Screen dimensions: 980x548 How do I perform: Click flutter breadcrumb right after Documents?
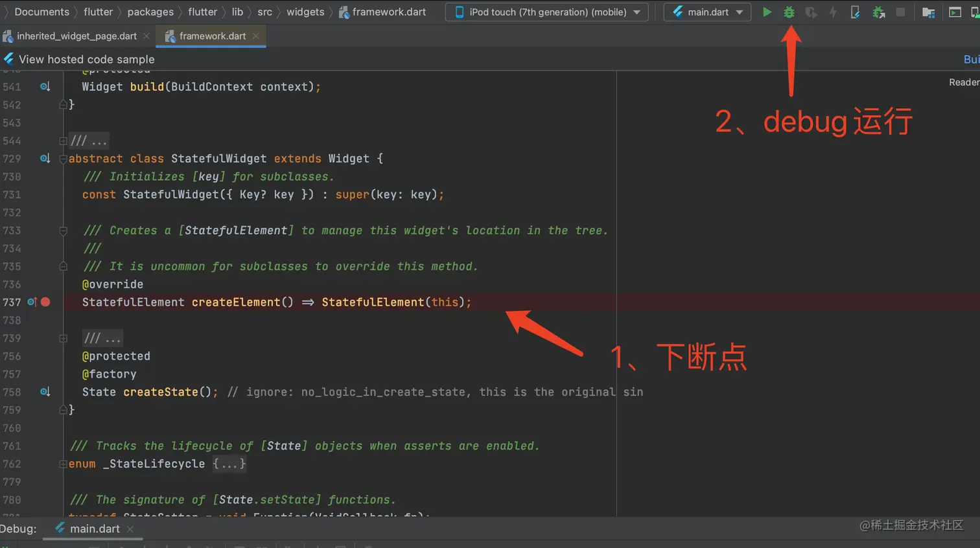point(98,12)
